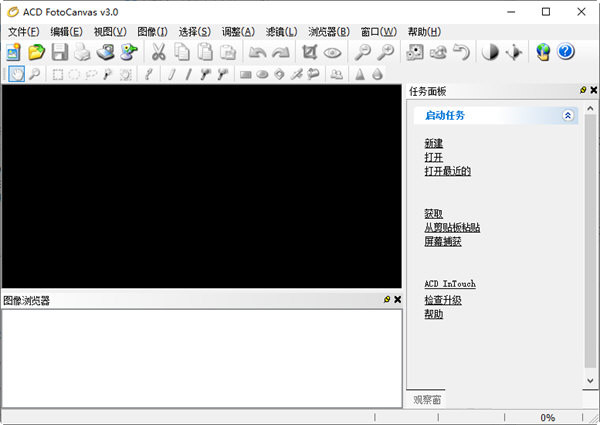
Task: Click the Zoom out magnifier icon
Action: tap(362, 52)
